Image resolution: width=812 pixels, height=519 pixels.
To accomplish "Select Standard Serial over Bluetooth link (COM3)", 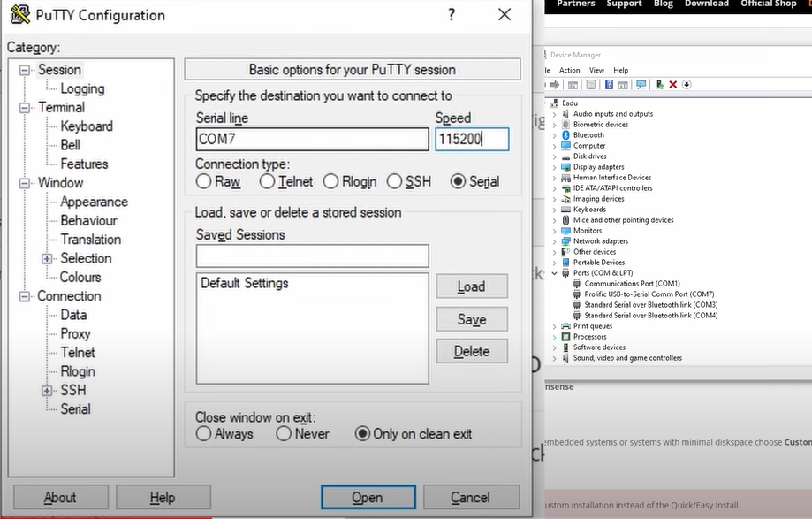I will 651,304.
